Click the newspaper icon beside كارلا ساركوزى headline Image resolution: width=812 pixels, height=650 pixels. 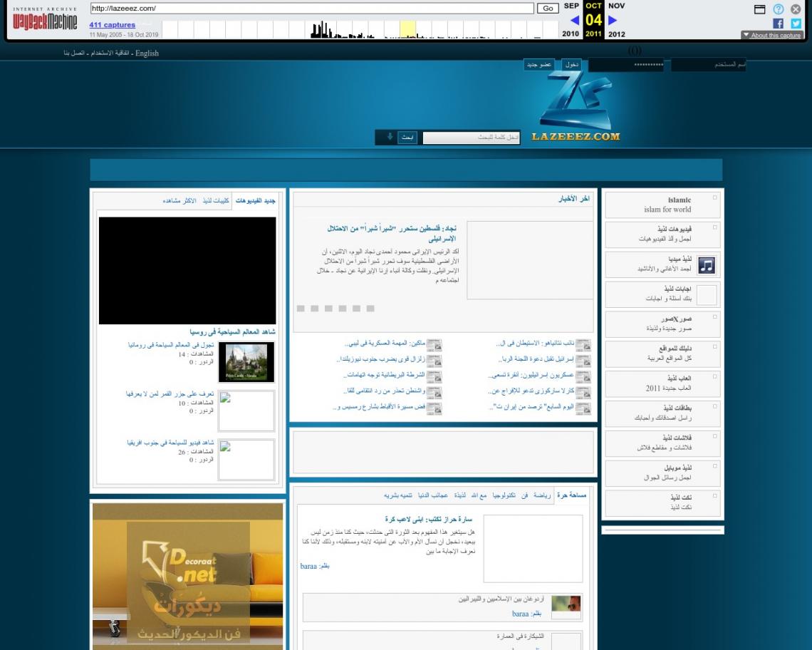tap(583, 393)
